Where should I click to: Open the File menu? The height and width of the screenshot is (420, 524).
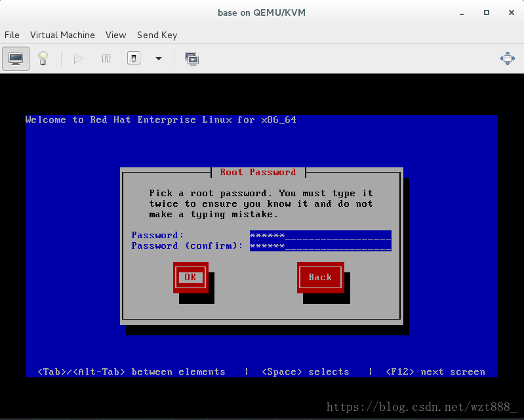[x=12, y=35]
